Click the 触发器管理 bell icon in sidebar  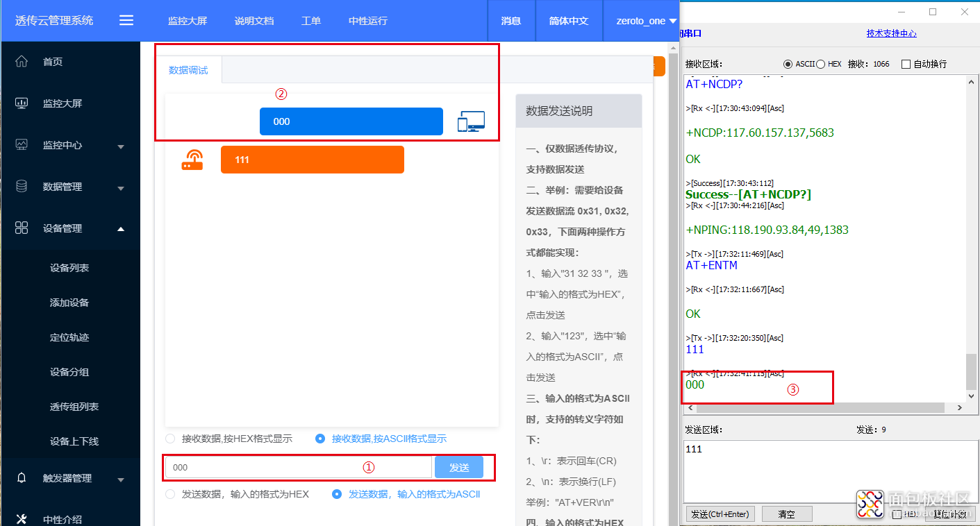tap(22, 478)
